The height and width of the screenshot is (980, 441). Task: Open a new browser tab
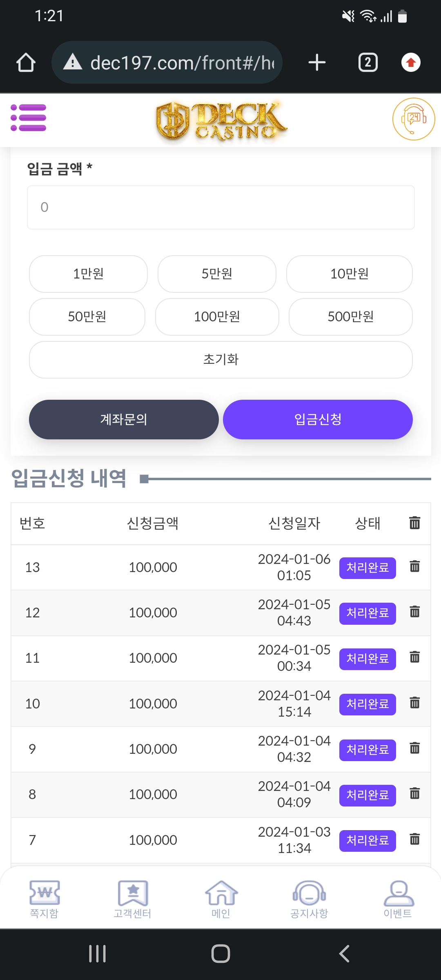pyautogui.click(x=317, y=63)
